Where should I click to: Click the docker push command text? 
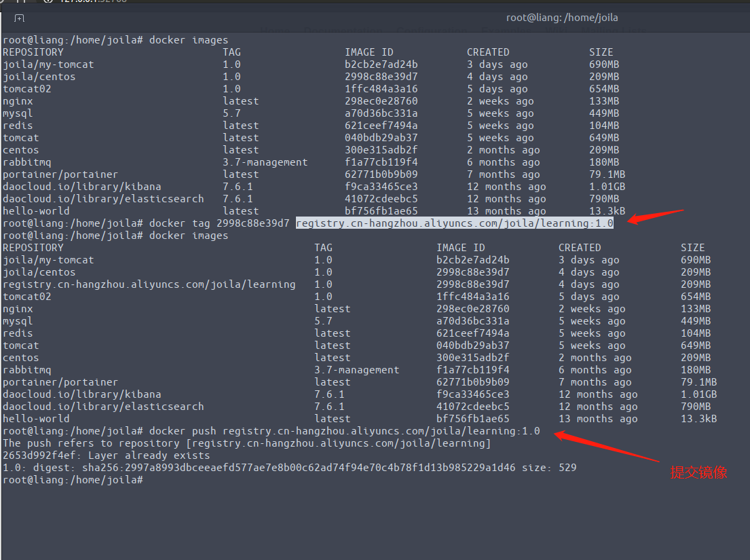[345, 431]
